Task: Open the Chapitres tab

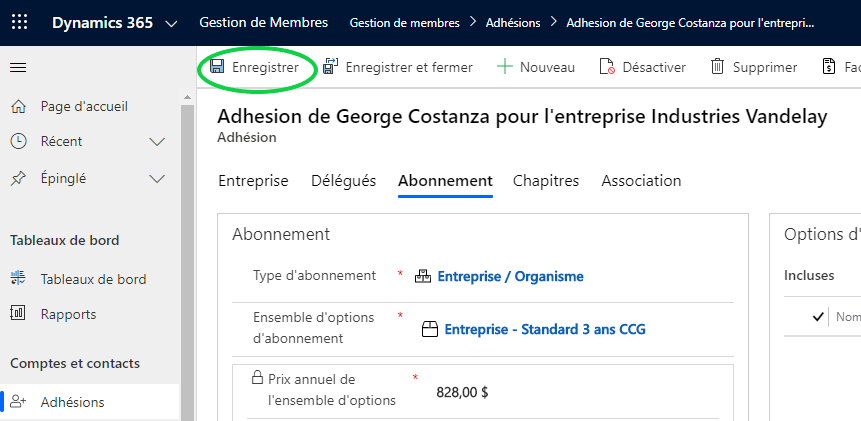Action: (546, 181)
